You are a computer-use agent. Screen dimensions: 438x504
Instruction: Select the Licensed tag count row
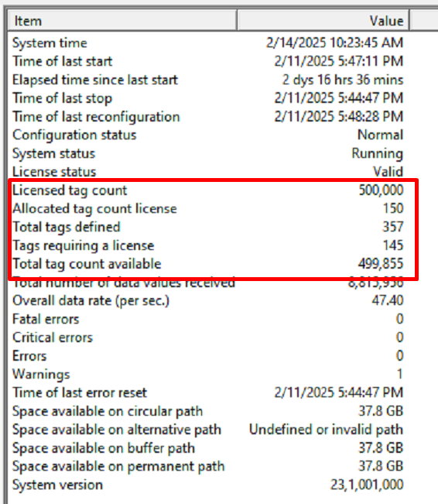click(x=208, y=190)
